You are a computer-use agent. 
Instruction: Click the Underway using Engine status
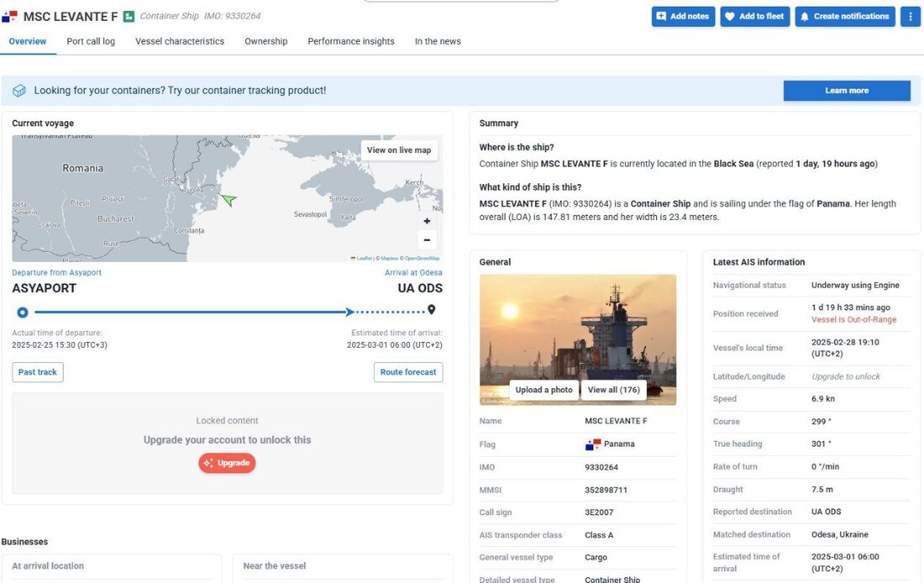click(x=855, y=286)
